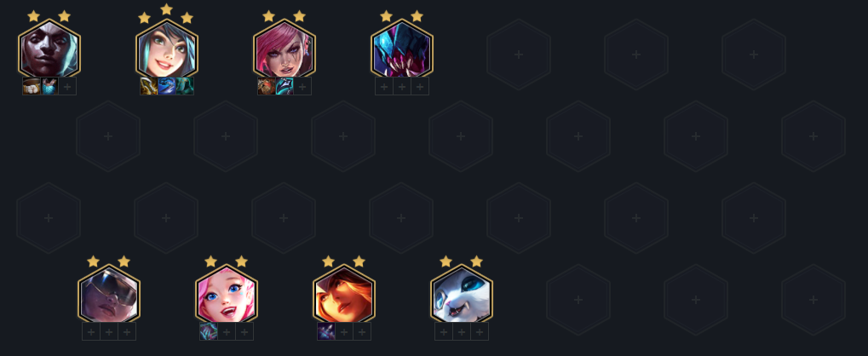Click the teal claw item under Seraphine
Viewport: 868px width, 356px height.
209,331
